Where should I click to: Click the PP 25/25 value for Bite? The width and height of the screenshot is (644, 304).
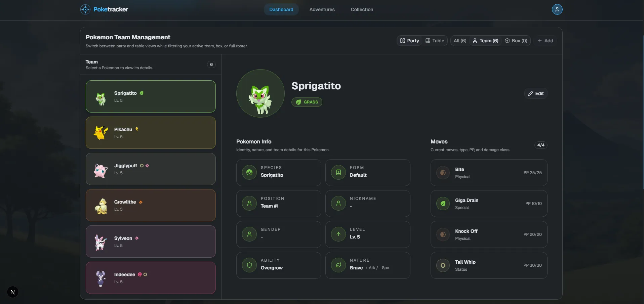(532, 173)
